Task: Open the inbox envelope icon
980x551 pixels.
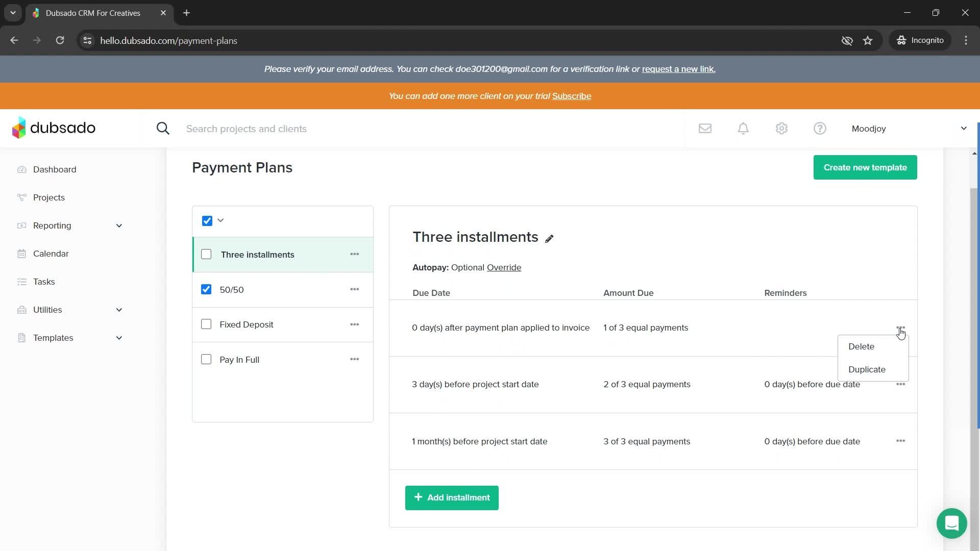Action: [705, 129]
